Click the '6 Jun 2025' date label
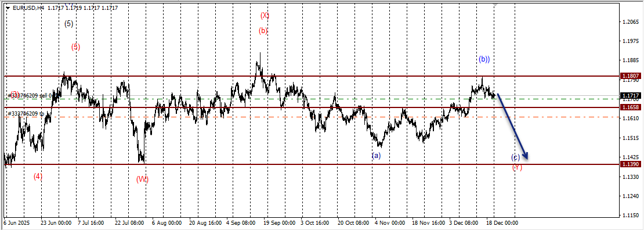644x230 pixels. pos(16,222)
